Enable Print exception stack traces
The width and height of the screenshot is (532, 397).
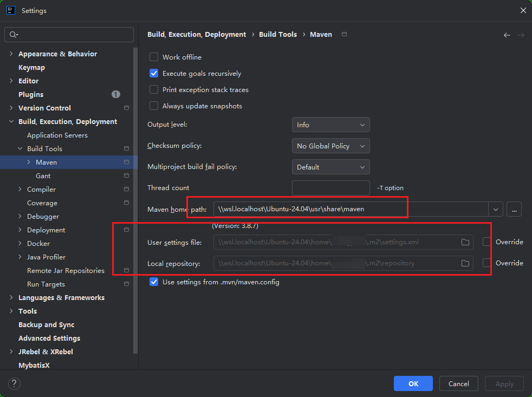154,89
